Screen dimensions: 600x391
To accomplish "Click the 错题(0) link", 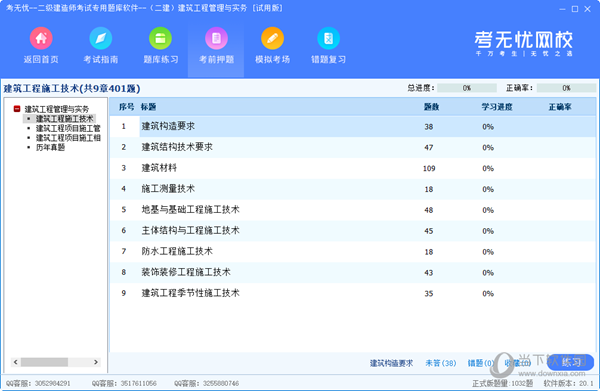I will point(480,363).
